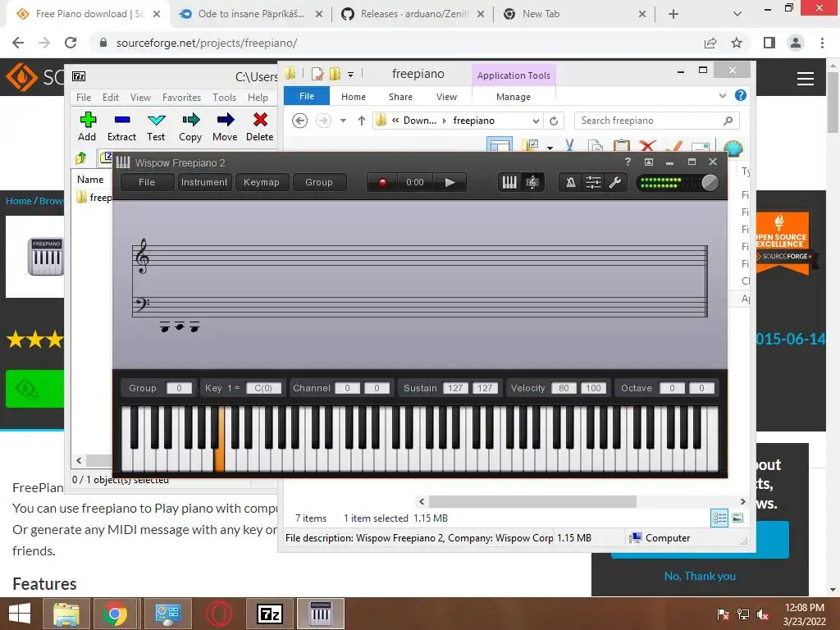Open 7-Zip Tools menu

coord(224,98)
